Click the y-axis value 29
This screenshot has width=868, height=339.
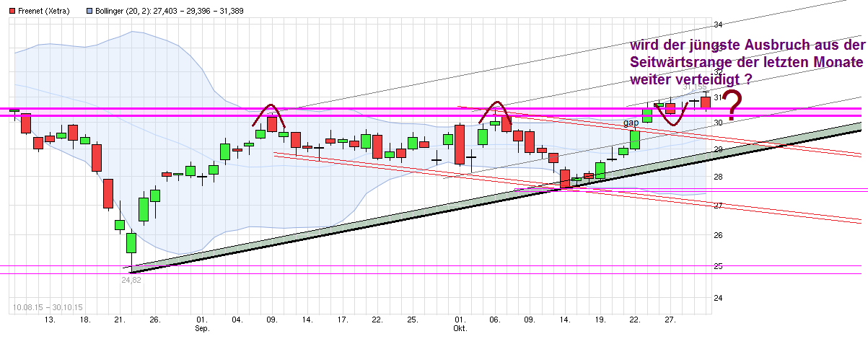click(x=718, y=150)
